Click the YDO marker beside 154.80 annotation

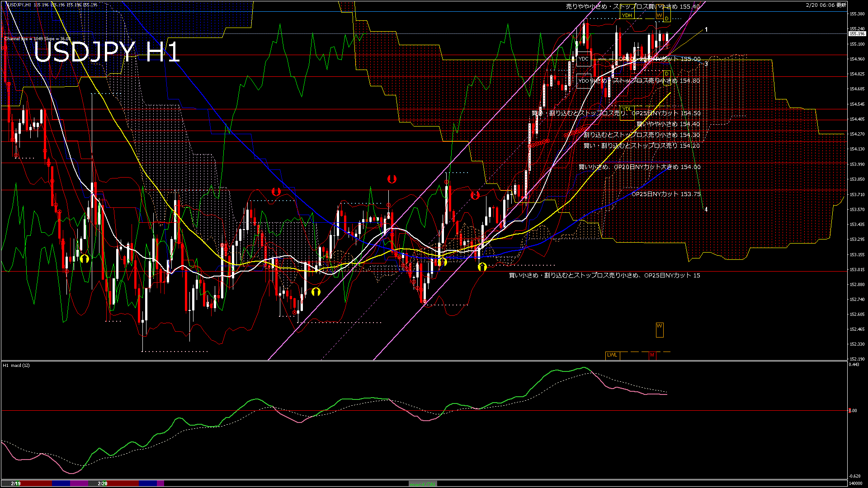(583, 80)
